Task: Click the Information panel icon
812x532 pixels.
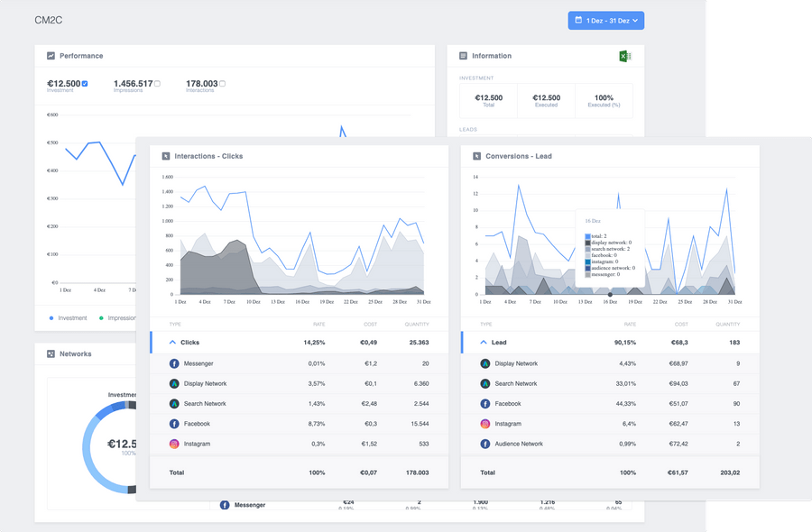Action: [463, 56]
